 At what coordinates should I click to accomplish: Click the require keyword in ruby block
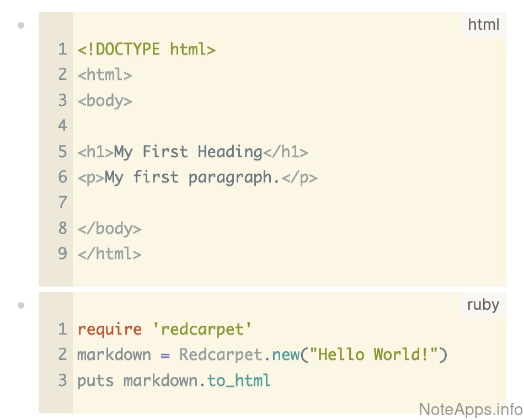(109, 330)
